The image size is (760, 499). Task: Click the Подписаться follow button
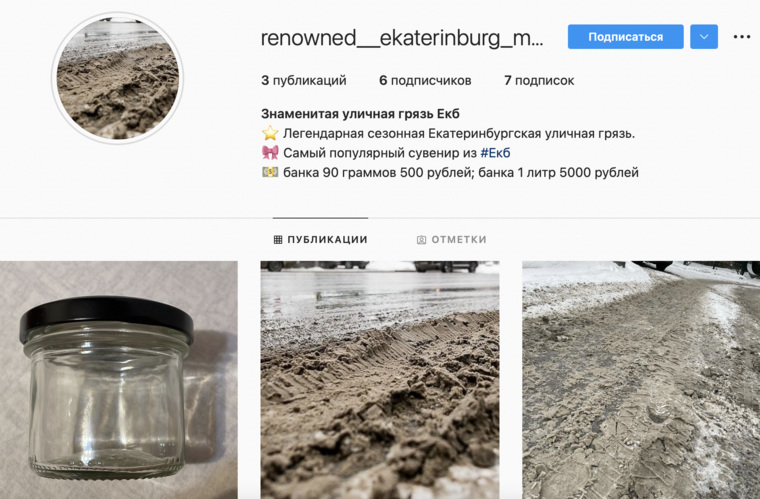click(625, 37)
